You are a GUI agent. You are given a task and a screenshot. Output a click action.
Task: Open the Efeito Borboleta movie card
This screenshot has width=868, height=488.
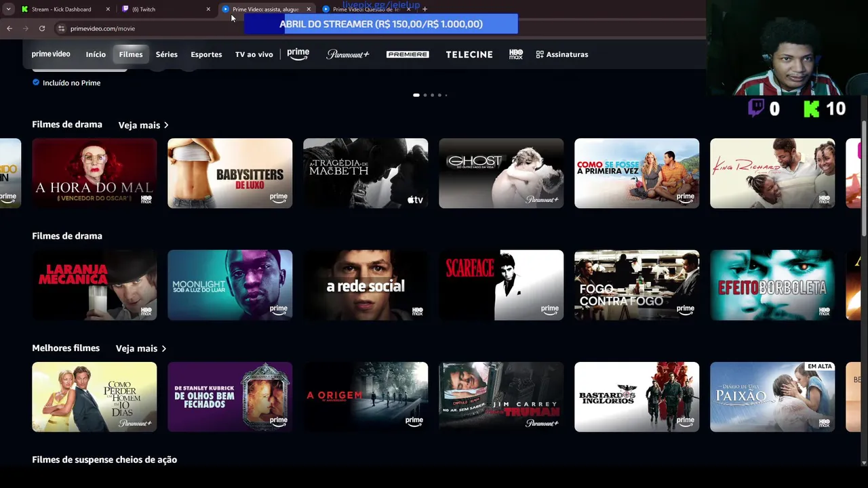pos(772,285)
